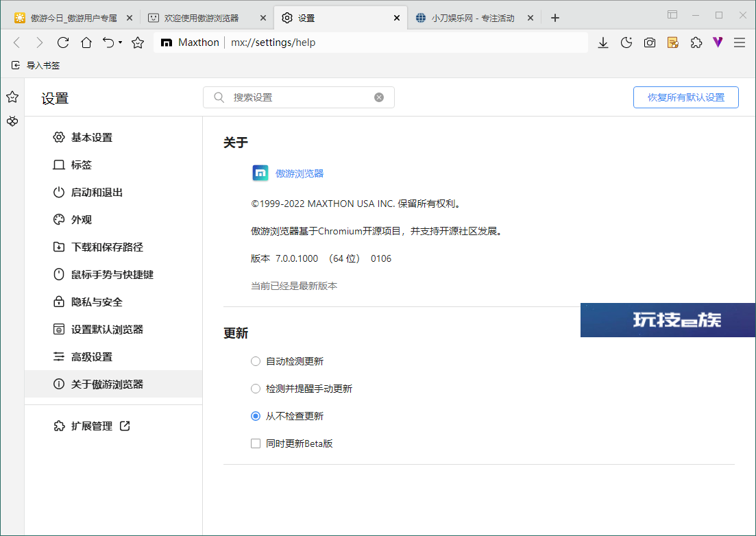Click the 玩技e族 banner
Screen dimensions: 756x536
click(668, 320)
